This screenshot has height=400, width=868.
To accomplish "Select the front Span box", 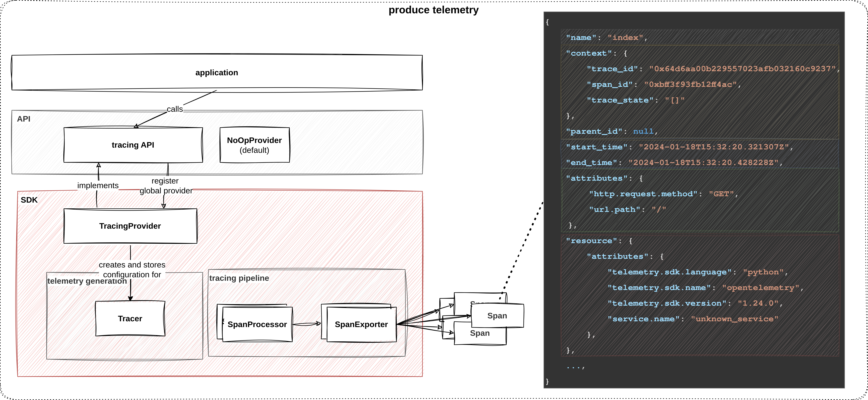I will (497, 316).
